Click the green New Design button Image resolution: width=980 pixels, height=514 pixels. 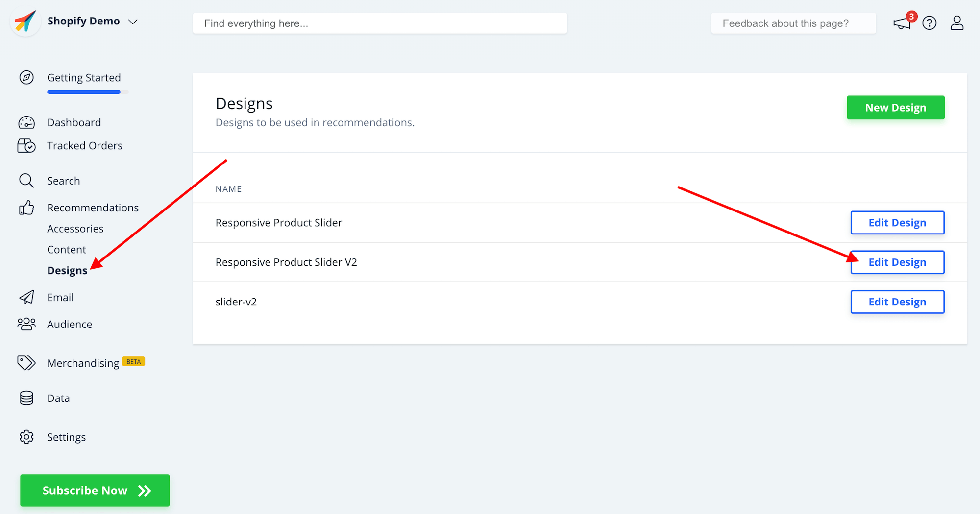tap(895, 108)
